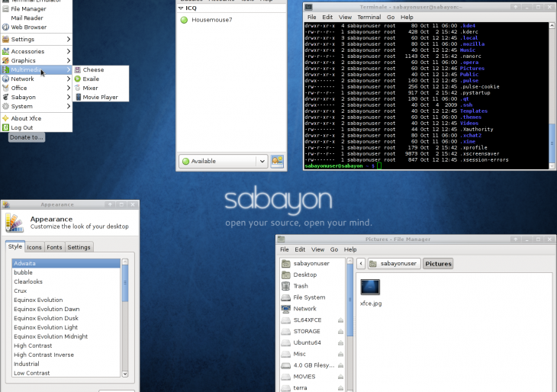Click the Trash icon in the file manager sidebar
Screen dimensions: 557x392
tap(301, 286)
